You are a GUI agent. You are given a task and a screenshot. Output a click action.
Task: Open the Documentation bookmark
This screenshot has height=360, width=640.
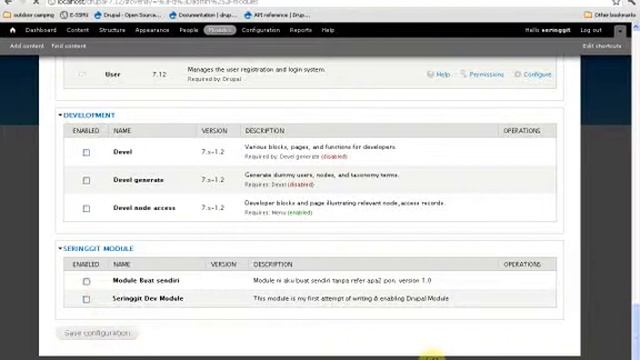click(203, 15)
